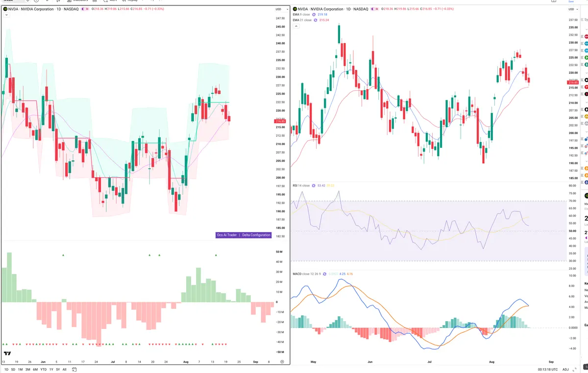Click the May label on right chart time axis
Viewport: 588px width, 373px height.
(314, 361)
